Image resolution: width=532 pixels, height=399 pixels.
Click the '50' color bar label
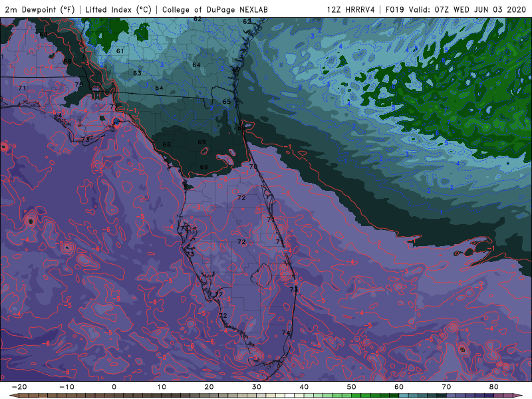pyautogui.click(x=352, y=387)
